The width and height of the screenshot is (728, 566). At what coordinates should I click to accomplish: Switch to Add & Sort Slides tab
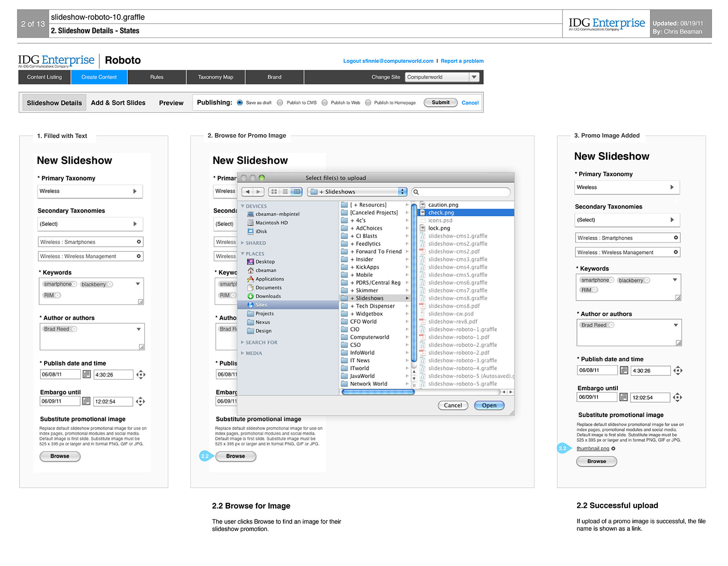(x=118, y=103)
